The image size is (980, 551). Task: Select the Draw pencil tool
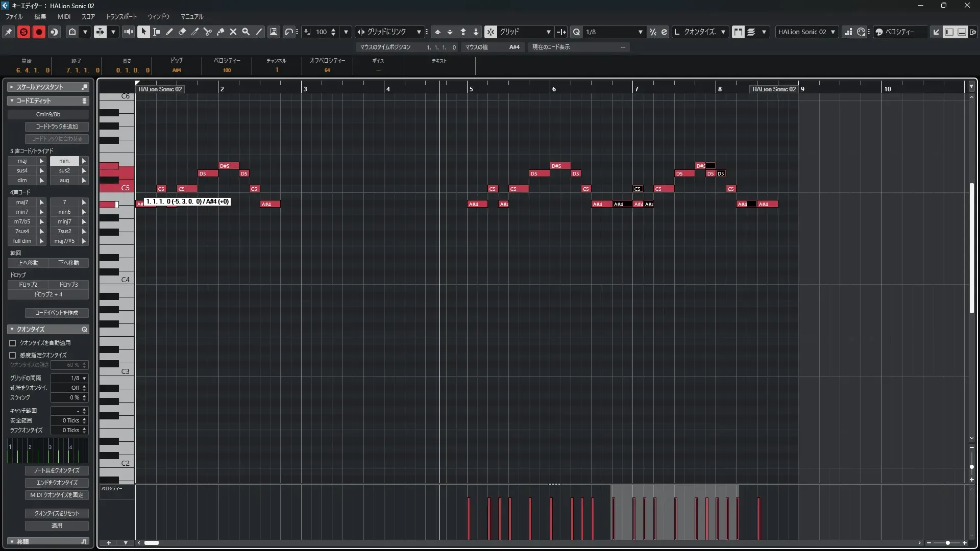click(x=169, y=32)
